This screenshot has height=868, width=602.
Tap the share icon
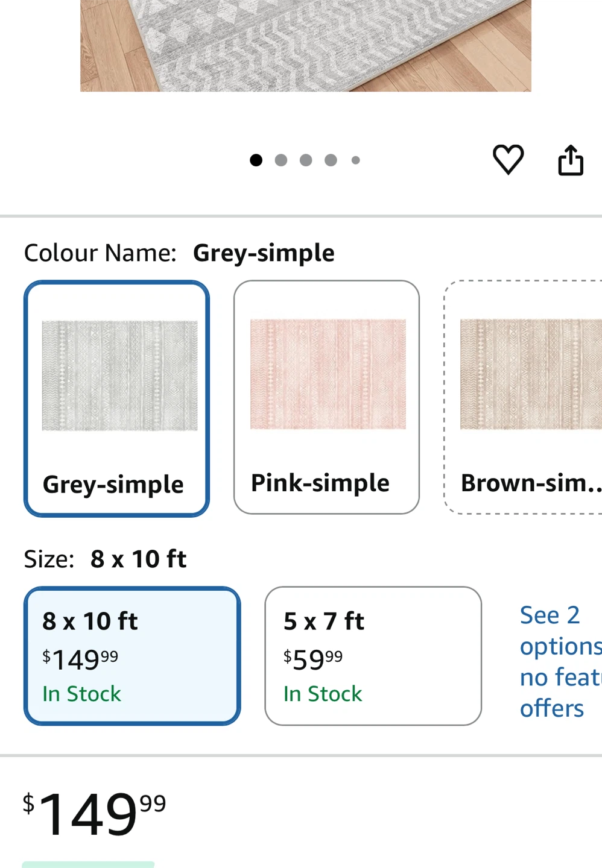tap(570, 160)
